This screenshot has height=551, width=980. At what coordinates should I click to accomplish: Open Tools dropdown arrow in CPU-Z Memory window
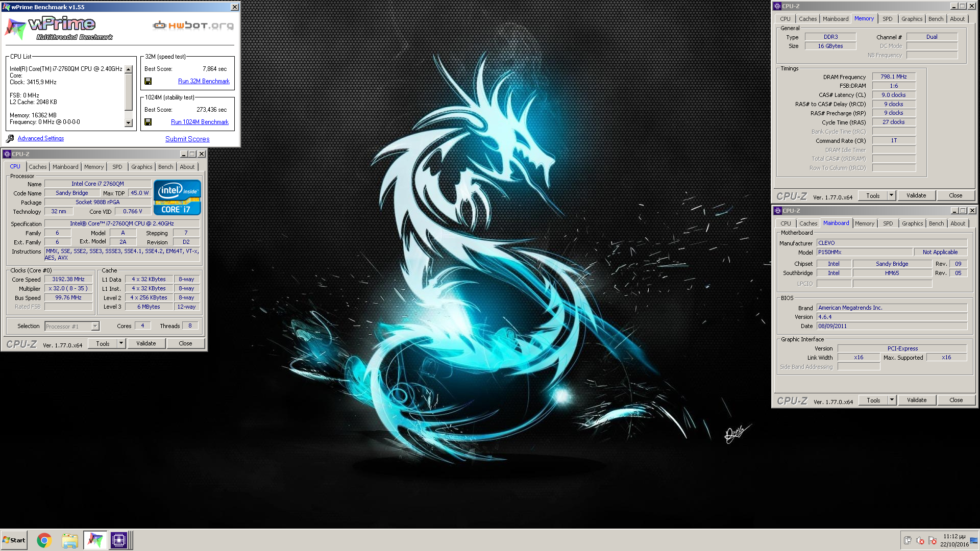(891, 195)
